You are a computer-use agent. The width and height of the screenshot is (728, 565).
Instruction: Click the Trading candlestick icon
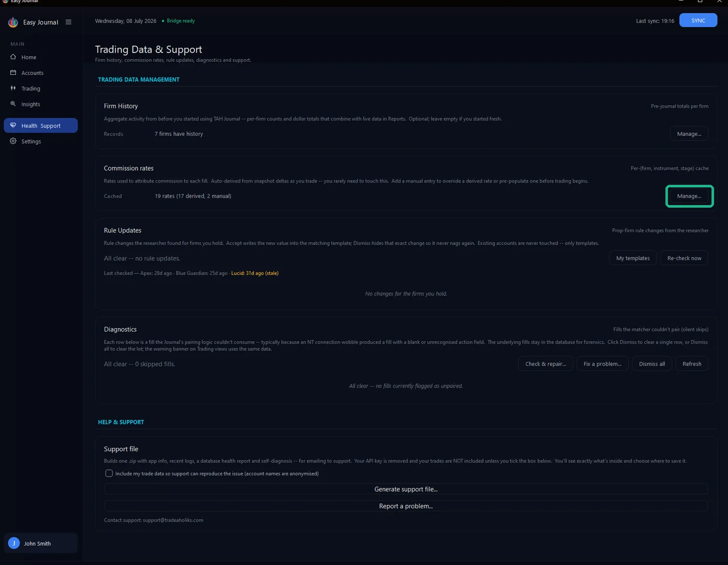pyautogui.click(x=14, y=88)
